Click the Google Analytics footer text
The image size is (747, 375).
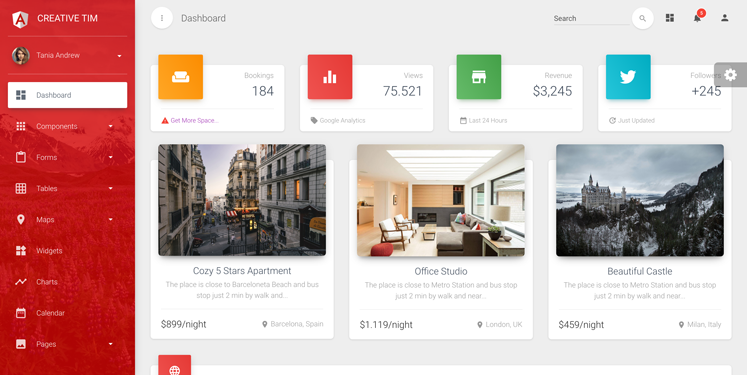click(x=343, y=121)
